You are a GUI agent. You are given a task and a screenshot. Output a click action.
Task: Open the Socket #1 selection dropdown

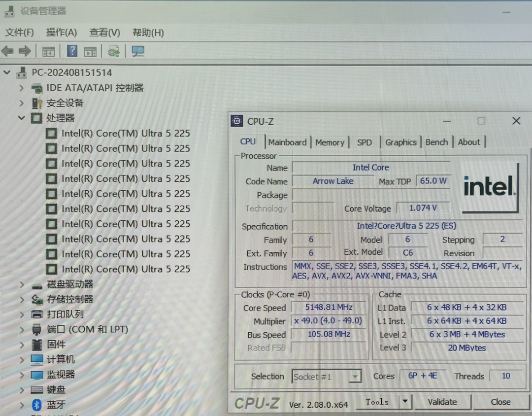354,377
